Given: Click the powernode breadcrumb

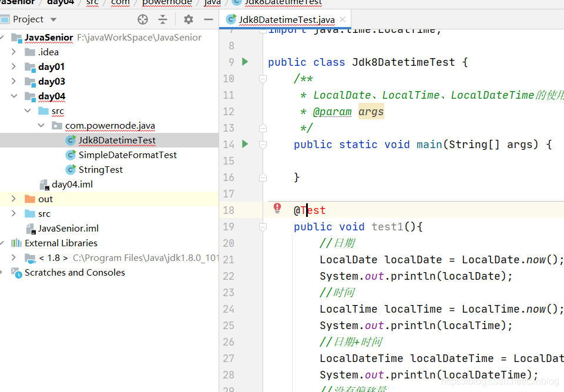Looking at the screenshot, I should coord(167,2).
